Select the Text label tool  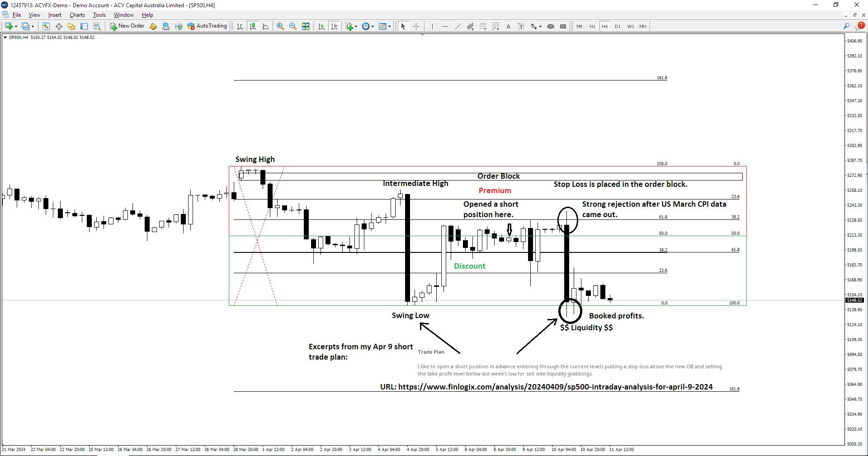pos(508,26)
